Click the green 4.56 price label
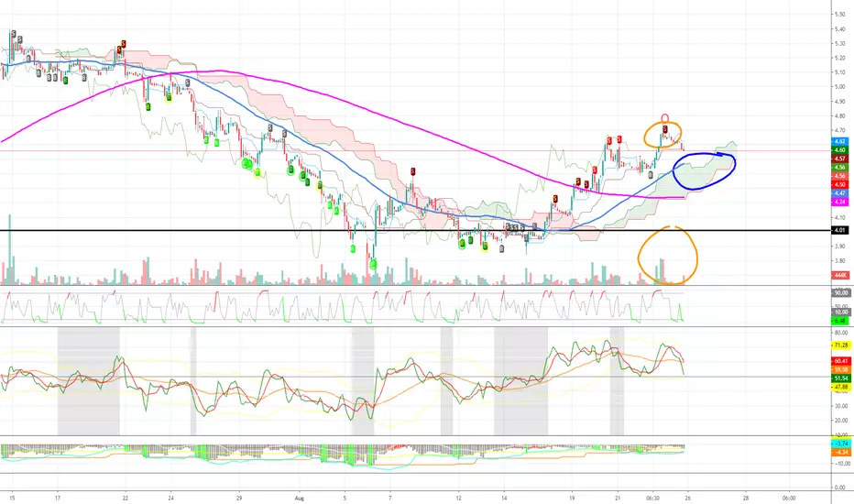Image resolution: width=854 pixels, height=504 pixels. point(839,168)
